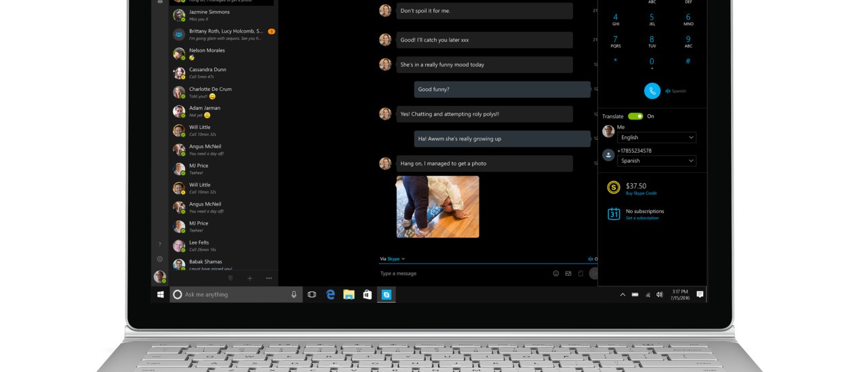Click the +17855234578 phone number
The image size is (868, 372).
pos(634,151)
